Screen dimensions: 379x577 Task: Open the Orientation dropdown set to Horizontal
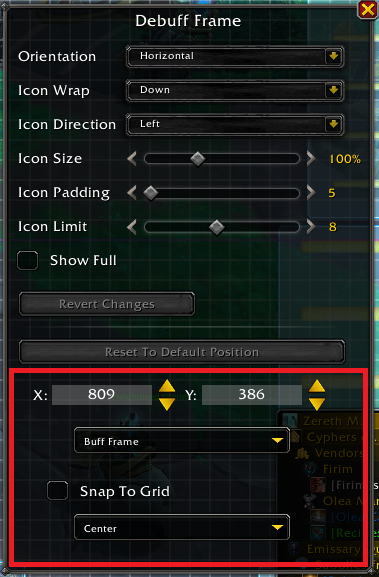click(235, 56)
